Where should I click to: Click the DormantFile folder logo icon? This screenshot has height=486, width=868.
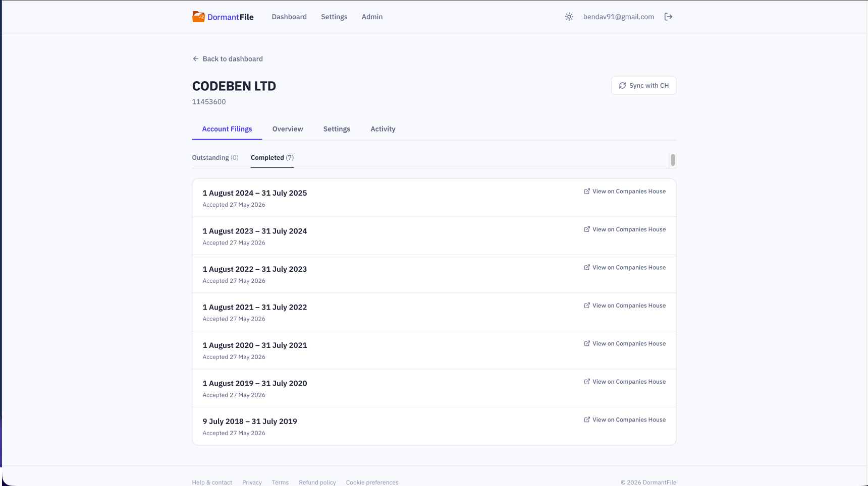[x=198, y=17]
